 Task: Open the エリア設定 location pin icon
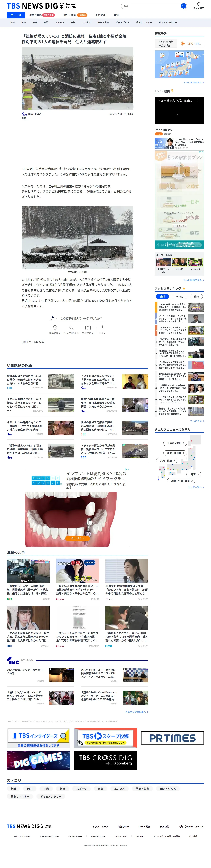click(199, 4)
